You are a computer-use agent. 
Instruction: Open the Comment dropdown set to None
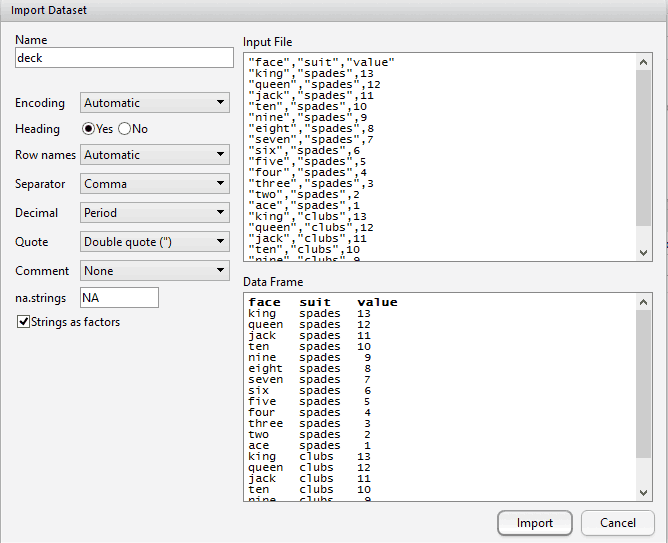tap(155, 270)
